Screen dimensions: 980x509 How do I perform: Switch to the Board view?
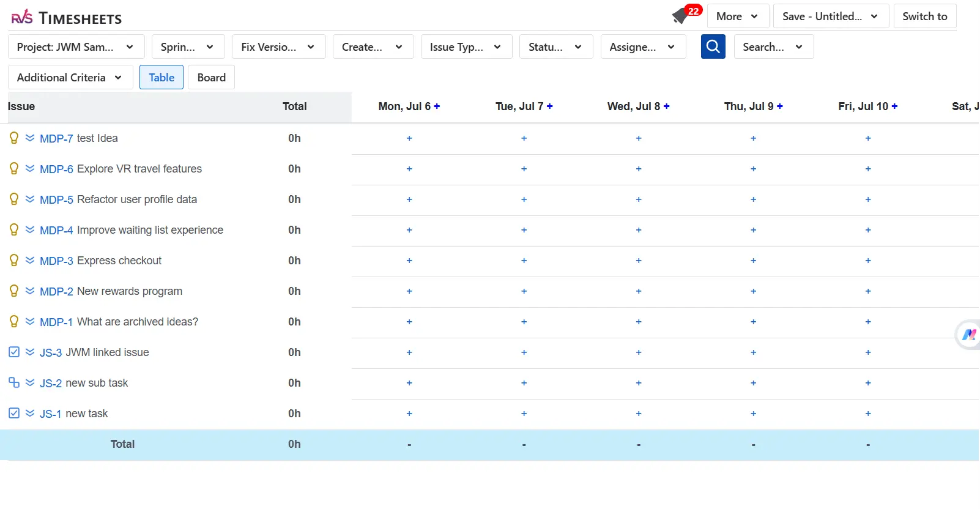pyautogui.click(x=212, y=77)
